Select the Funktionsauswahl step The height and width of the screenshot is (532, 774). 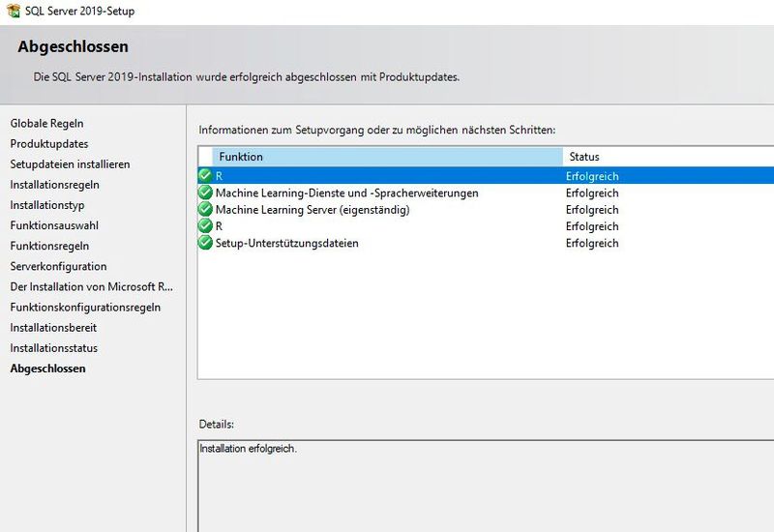(x=54, y=225)
